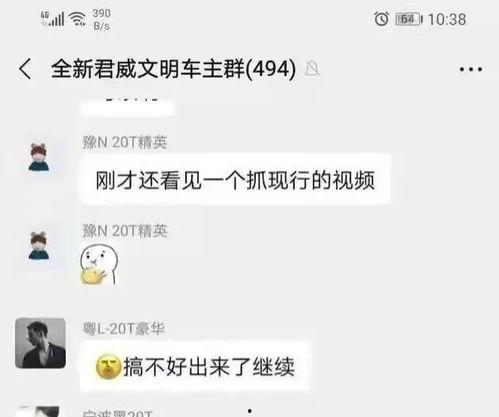Screen dimensions: 499x417
Task: Open the three-dot chat options menu
Action: pos(470,69)
